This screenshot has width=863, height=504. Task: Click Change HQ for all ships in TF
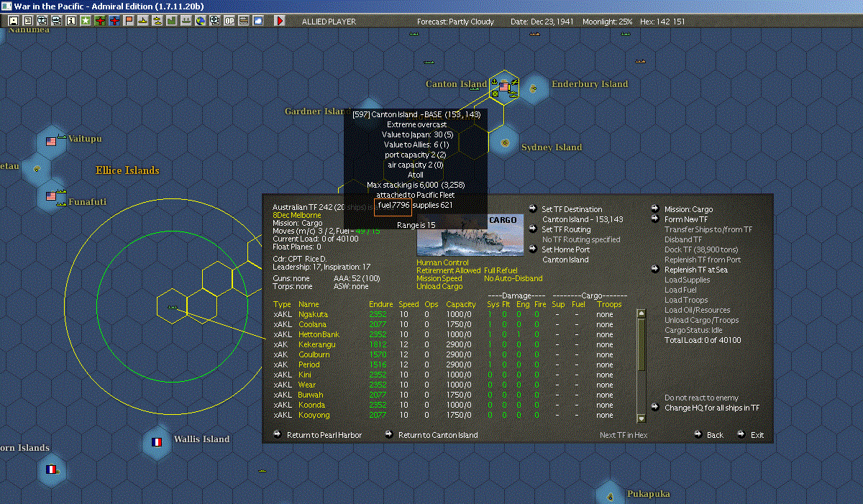(712, 408)
